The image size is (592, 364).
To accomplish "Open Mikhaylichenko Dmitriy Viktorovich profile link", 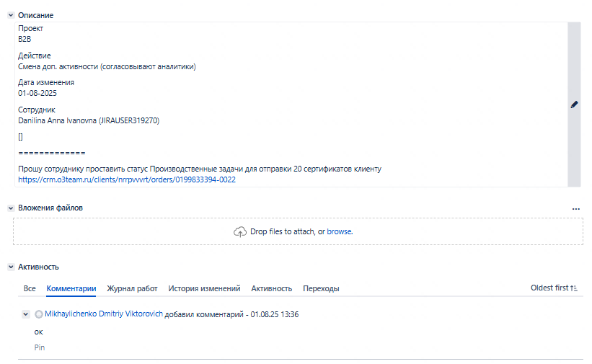I will tap(104, 314).
